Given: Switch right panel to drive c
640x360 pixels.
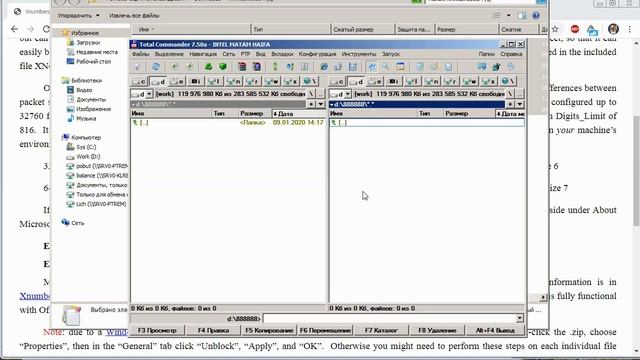Looking at the screenshot, I should click(x=338, y=82).
